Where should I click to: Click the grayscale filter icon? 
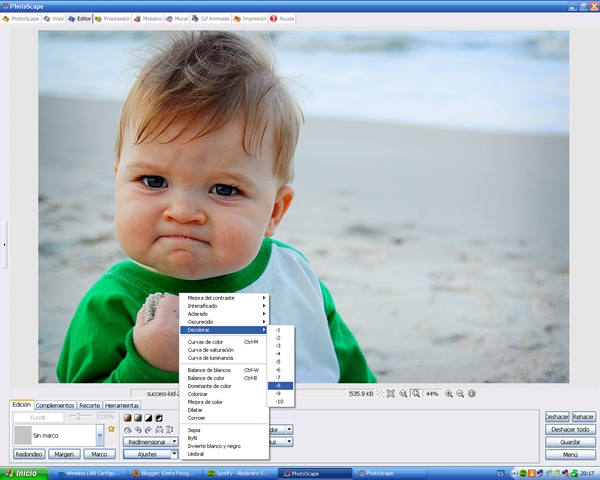click(x=138, y=418)
